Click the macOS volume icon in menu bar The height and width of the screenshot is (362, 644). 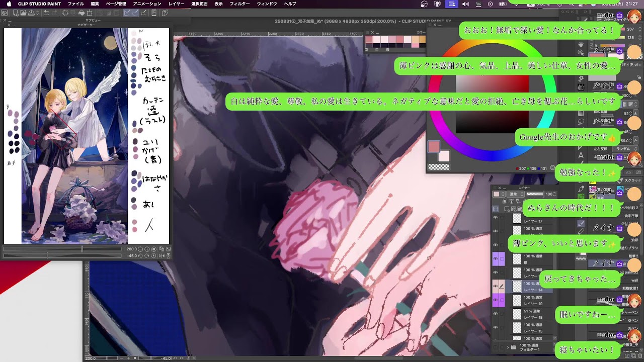465,4
